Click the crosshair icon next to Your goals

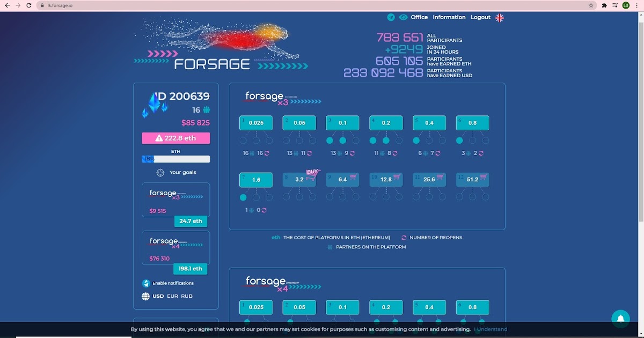point(160,172)
